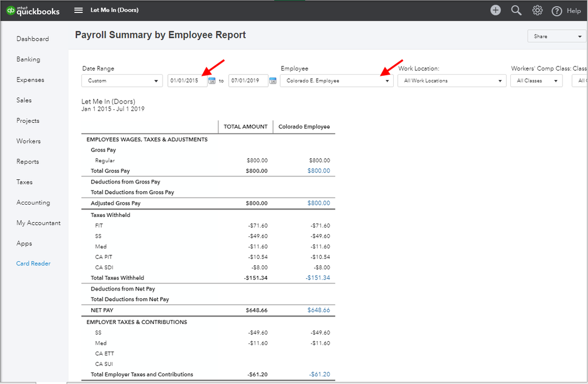Open Accounting in sidebar
This screenshot has width=588, height=384.
click(x=33, y=202)
